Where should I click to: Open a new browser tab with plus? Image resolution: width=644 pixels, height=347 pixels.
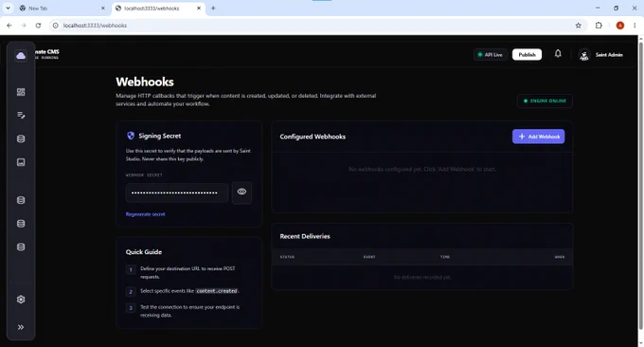[x=213, y=9]
